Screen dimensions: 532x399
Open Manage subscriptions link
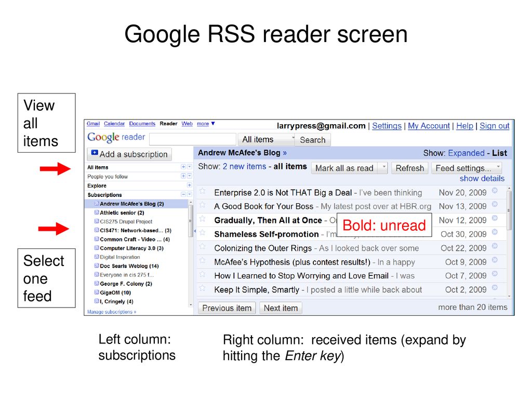[x=112, y=312]
